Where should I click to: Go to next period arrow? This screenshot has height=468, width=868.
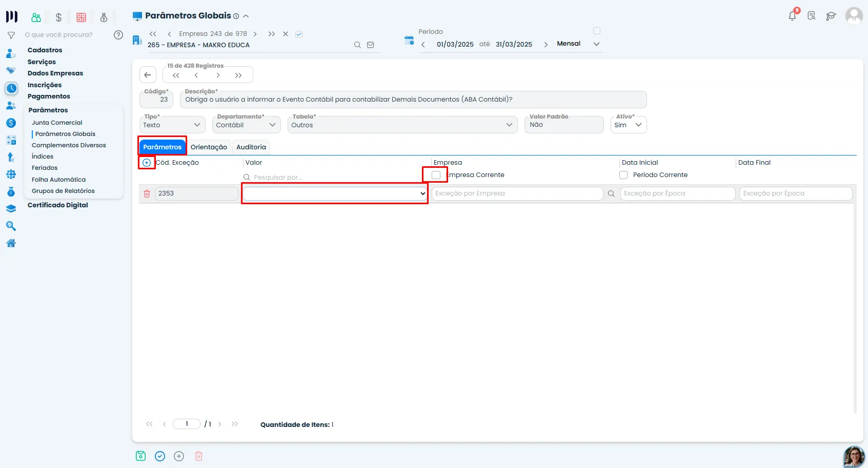pyautogui.click(x=546, y=45)
